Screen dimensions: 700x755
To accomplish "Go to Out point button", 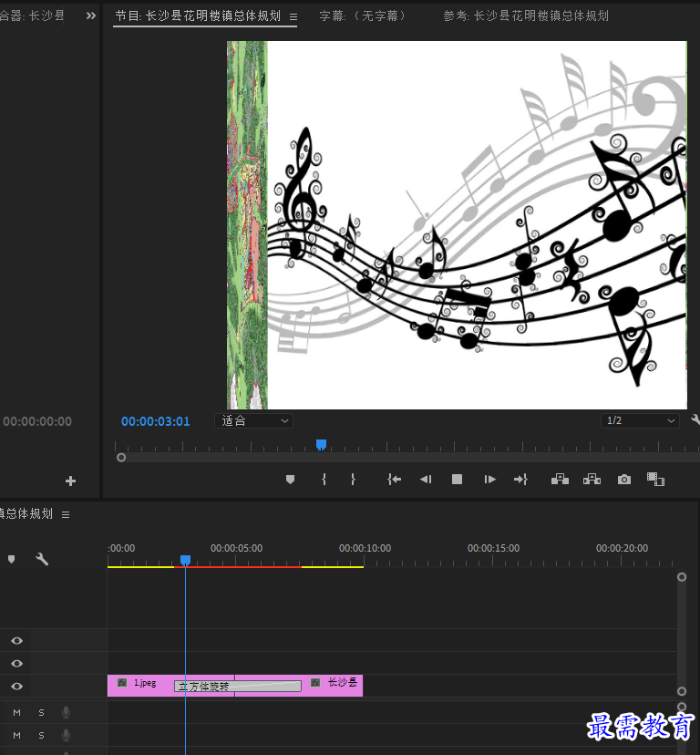I will (520, 480).
